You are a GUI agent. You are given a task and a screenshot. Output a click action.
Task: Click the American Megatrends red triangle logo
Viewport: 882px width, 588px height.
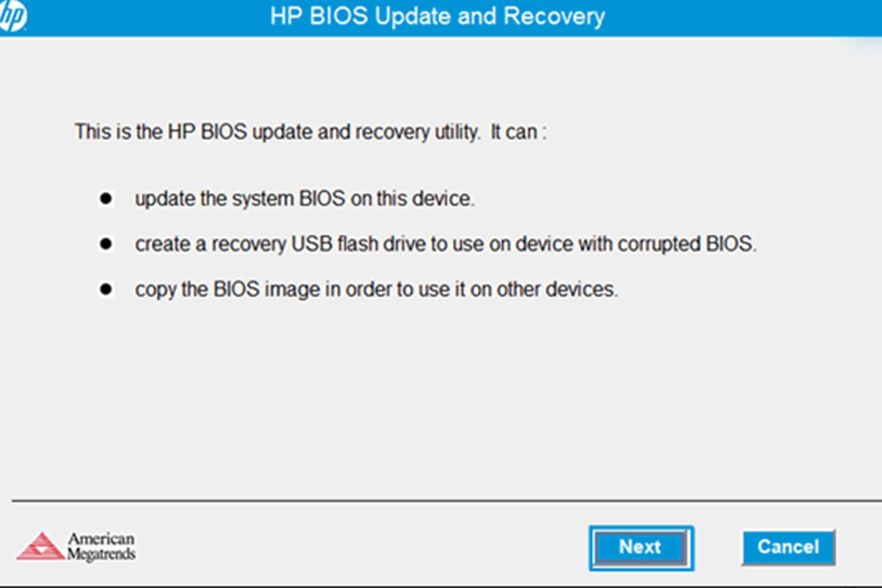[x=41, y=547]
